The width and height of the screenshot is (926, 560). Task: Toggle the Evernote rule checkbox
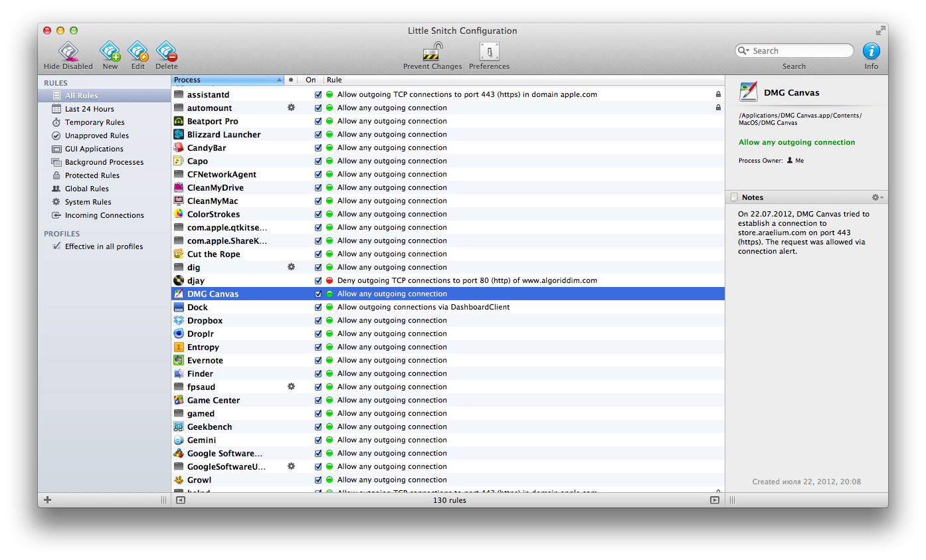tap(318, 361)
